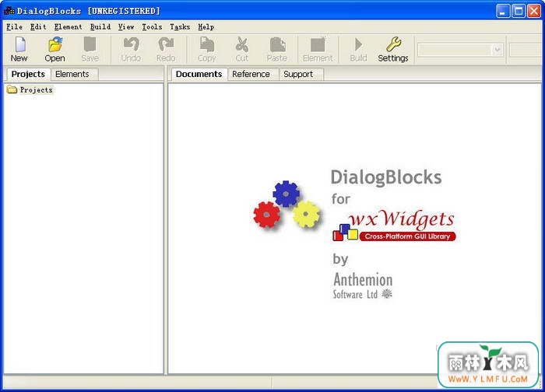This screenshot has height=392, width=545.
Task: Click the Cut scissors icon
Action: pyautogui.click(x=242, y=49)
